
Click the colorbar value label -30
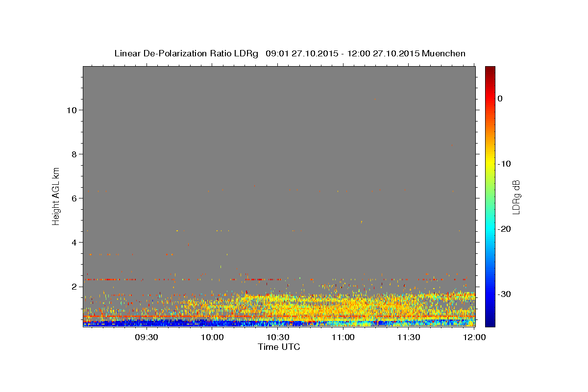pyautogui.click(x=505, y=294)
